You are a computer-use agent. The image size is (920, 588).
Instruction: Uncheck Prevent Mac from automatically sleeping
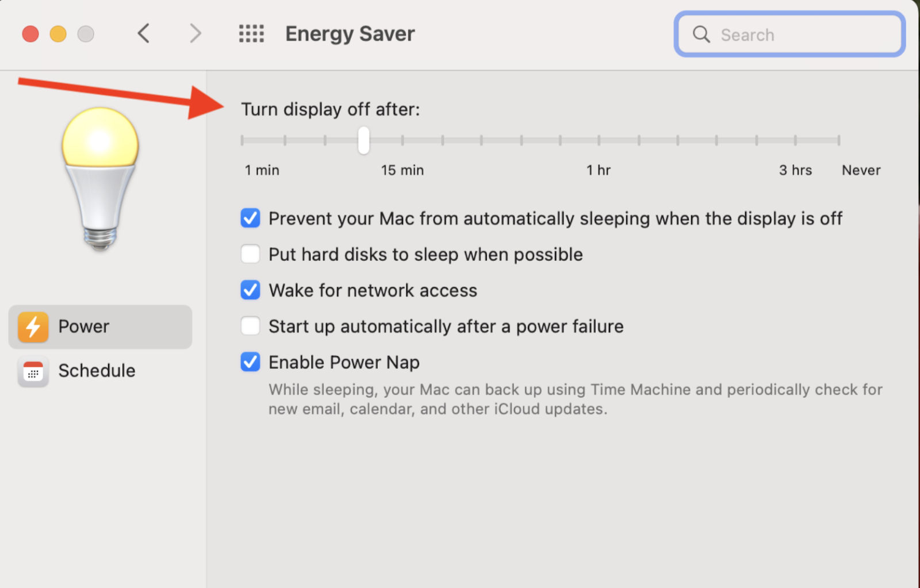tap(250, 218)
